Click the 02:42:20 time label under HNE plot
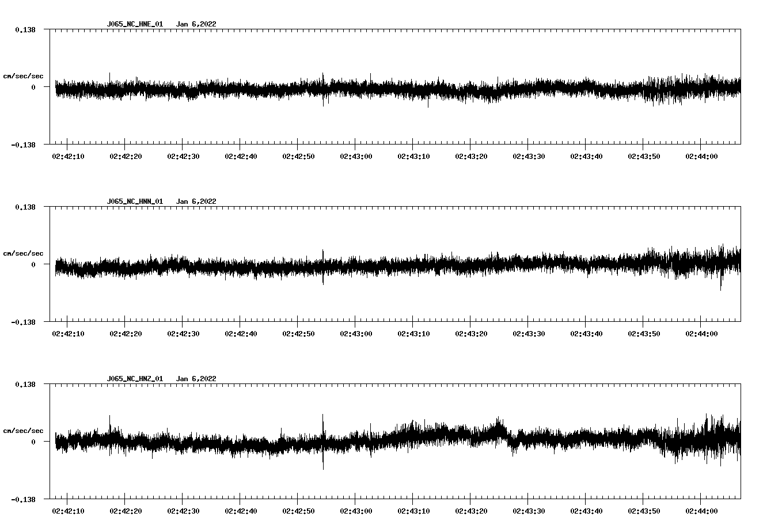The image size is (782, 532). click(126, 157)
